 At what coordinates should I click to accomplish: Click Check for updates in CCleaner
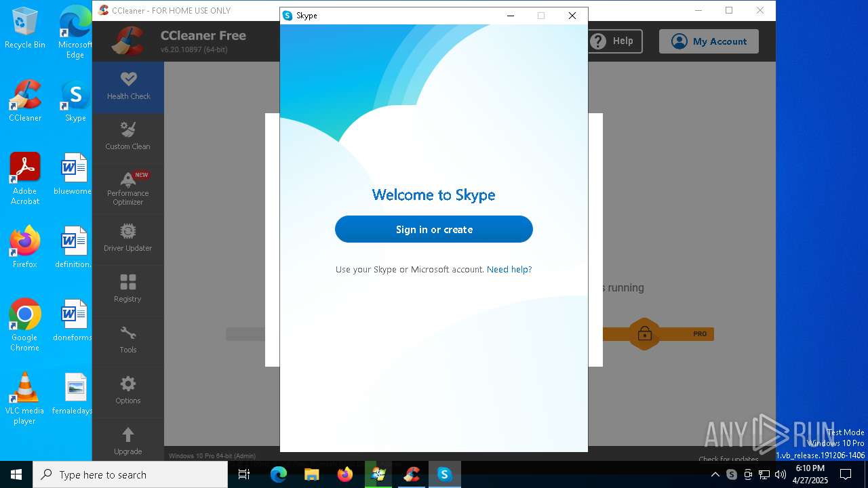728,459
